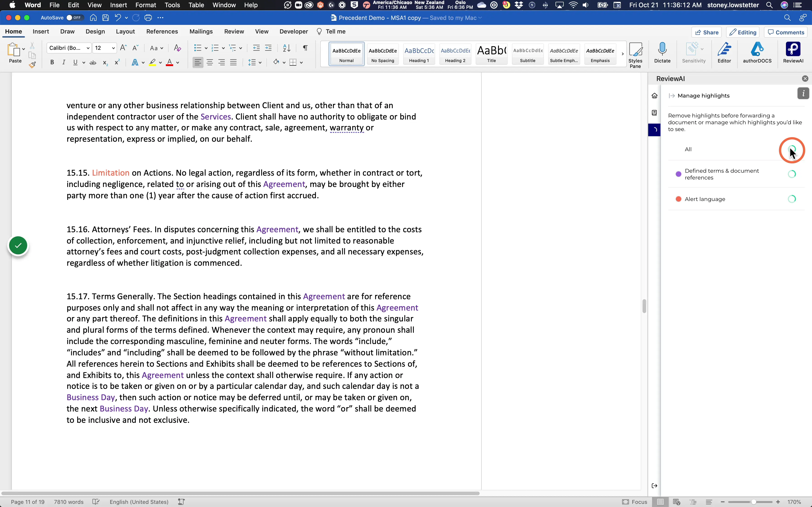The height and width of the screenshot is (507, 812).
Task: Apply center text alignment
Action: tap(210, 62)
